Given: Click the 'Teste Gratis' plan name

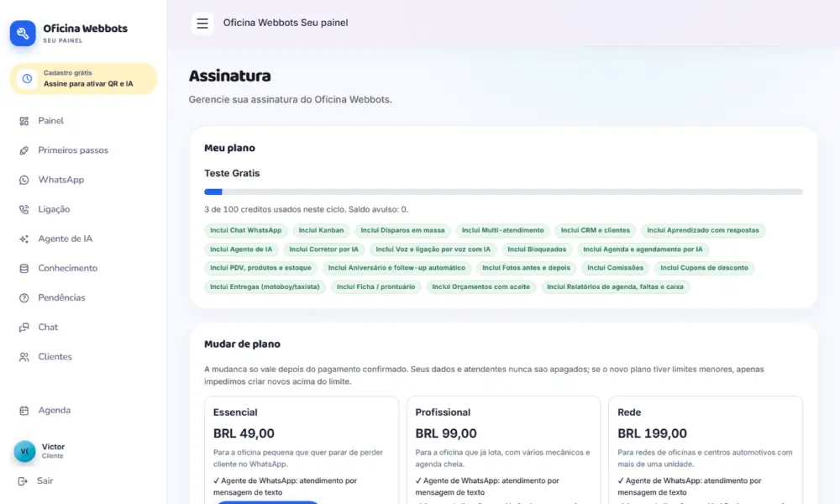Looking at the screenshot, I should [x=232, y=174].
